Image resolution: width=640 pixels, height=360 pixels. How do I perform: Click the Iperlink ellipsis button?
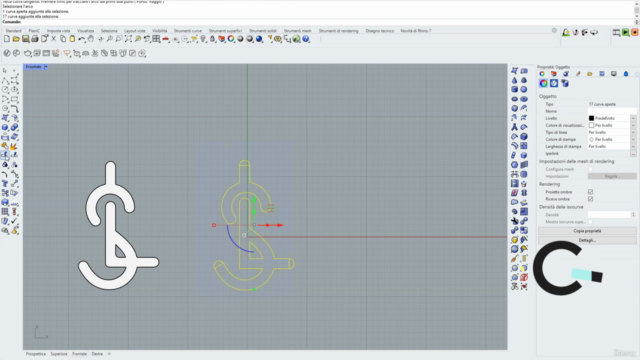[633, 153]
